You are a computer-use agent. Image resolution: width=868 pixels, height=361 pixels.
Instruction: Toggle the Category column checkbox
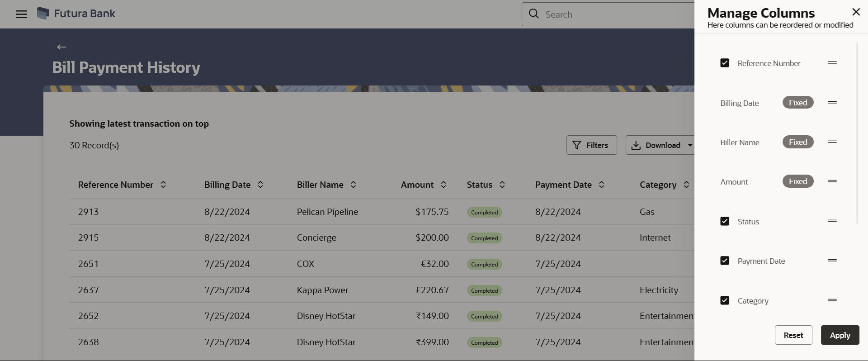(x=725, y=300)
